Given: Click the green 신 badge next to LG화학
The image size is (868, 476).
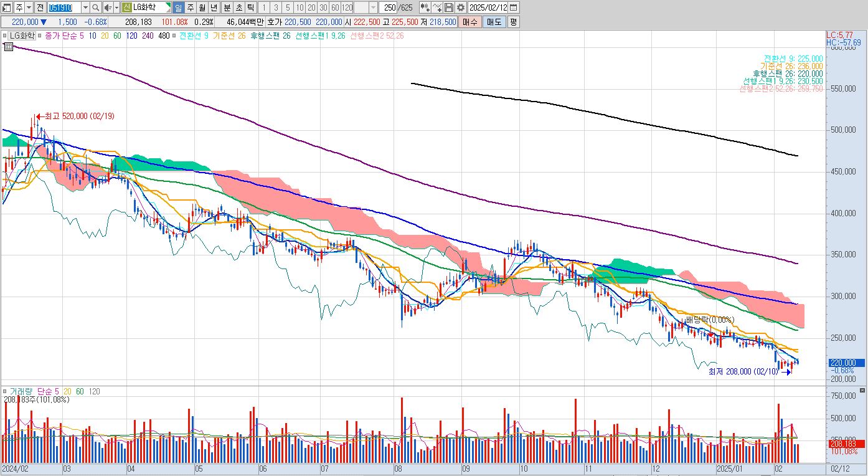Looking at the screenshot, I should pos(127,7).
